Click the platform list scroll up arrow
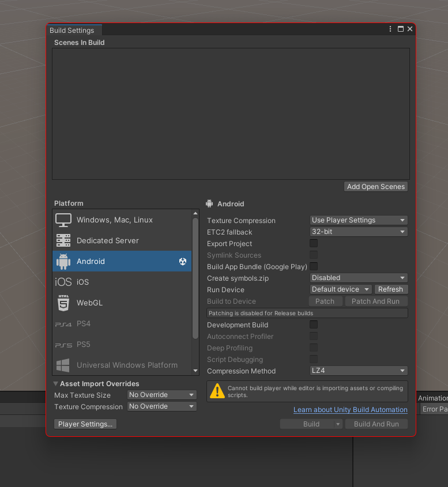Screen dimensions: 448x487 195,213
